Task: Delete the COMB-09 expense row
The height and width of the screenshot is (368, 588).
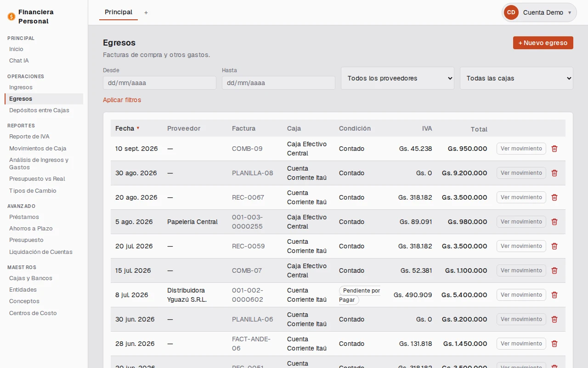Action: tap(554, 149)
